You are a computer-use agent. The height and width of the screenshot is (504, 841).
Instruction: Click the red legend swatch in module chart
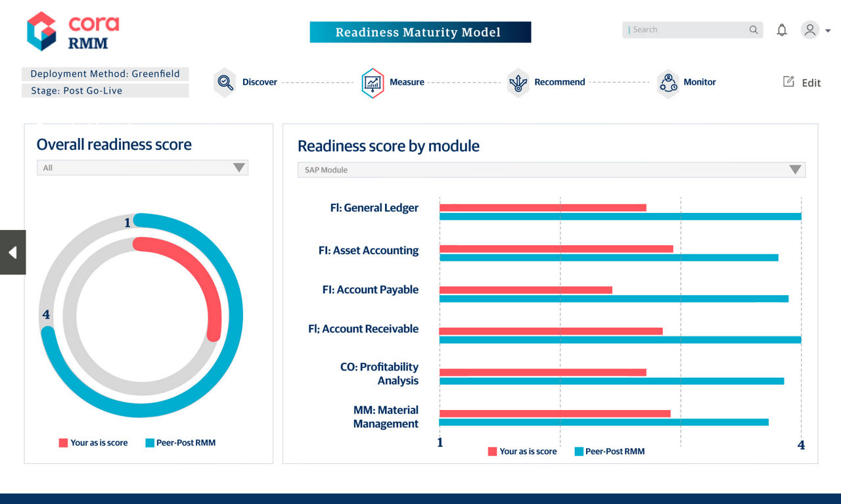pyautogui.click(x=492, y=451)
